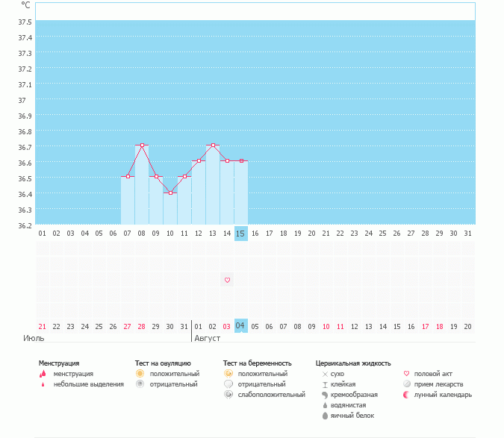Select the weakly positive pregnancy test icon
The width and height of the screenshot is (504, 438).
point(228,394)
